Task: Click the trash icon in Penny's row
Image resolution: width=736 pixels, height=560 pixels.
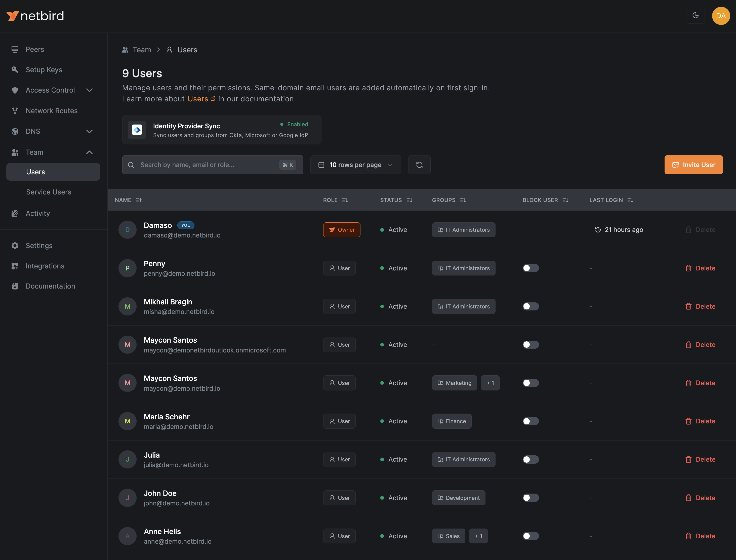Action: pos(688,268)
